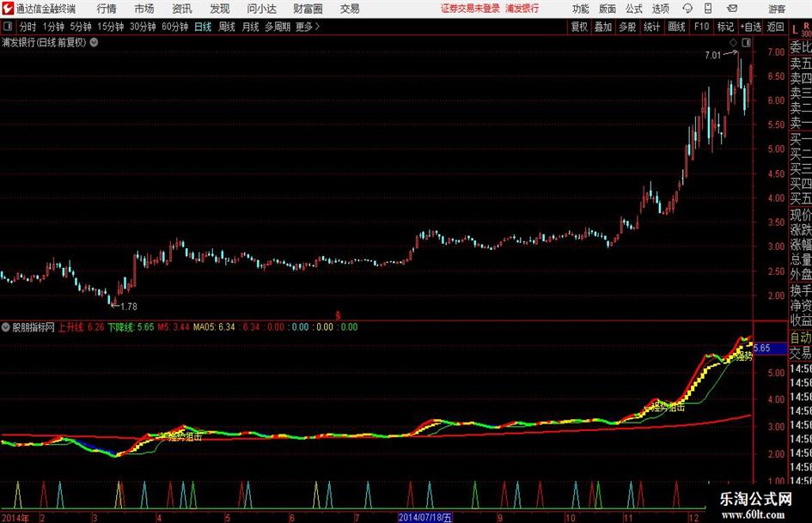Switch to the 1分钟 period tab
Image resolution: width=812 pixels, height=523 pixels.
click(53, 27)
